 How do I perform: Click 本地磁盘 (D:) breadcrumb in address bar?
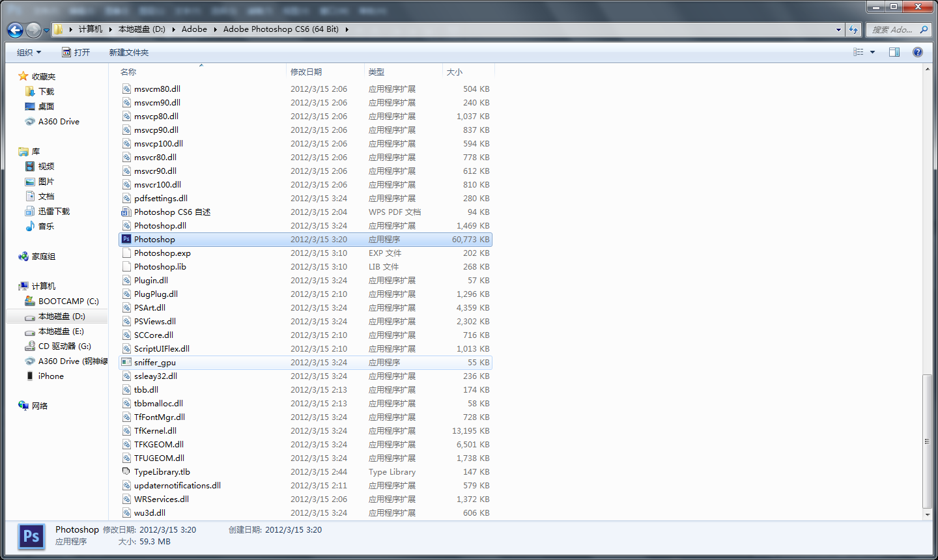[x=141, y=29]
